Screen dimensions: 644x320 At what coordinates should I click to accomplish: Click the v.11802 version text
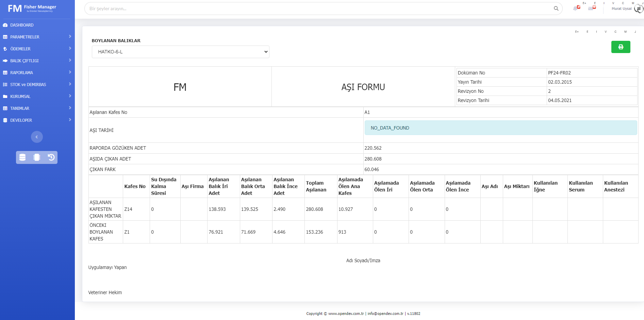pos(414,314)
